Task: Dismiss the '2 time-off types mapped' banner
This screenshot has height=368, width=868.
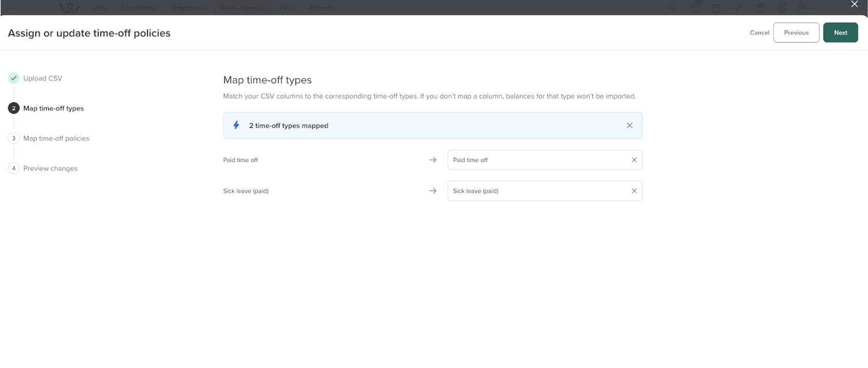Action: point(629,125)
